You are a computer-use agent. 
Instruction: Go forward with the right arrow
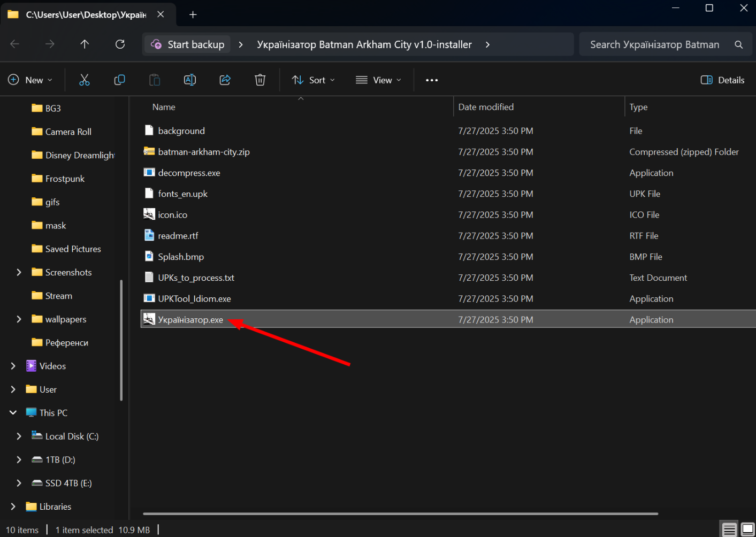point(50,44)
